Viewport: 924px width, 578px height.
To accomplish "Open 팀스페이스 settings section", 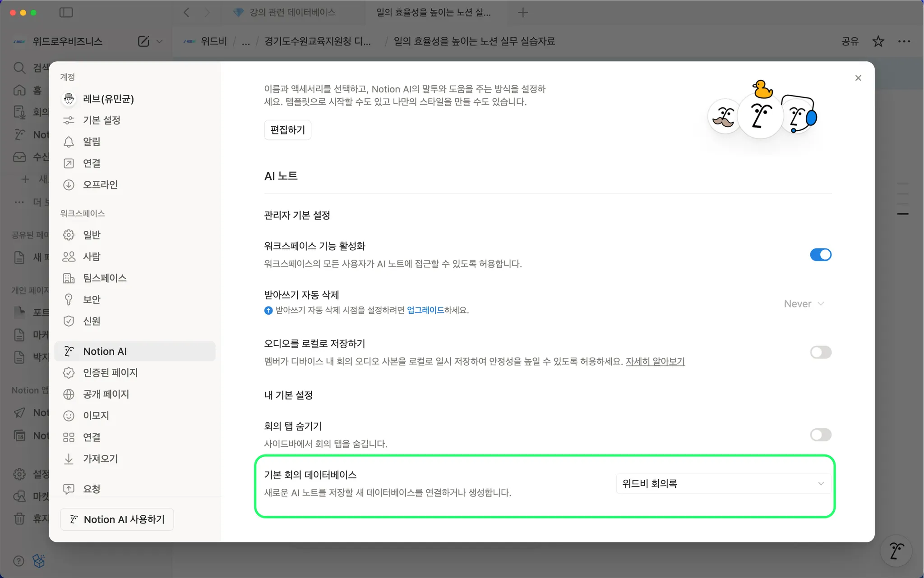I will [x=105, y=278].
